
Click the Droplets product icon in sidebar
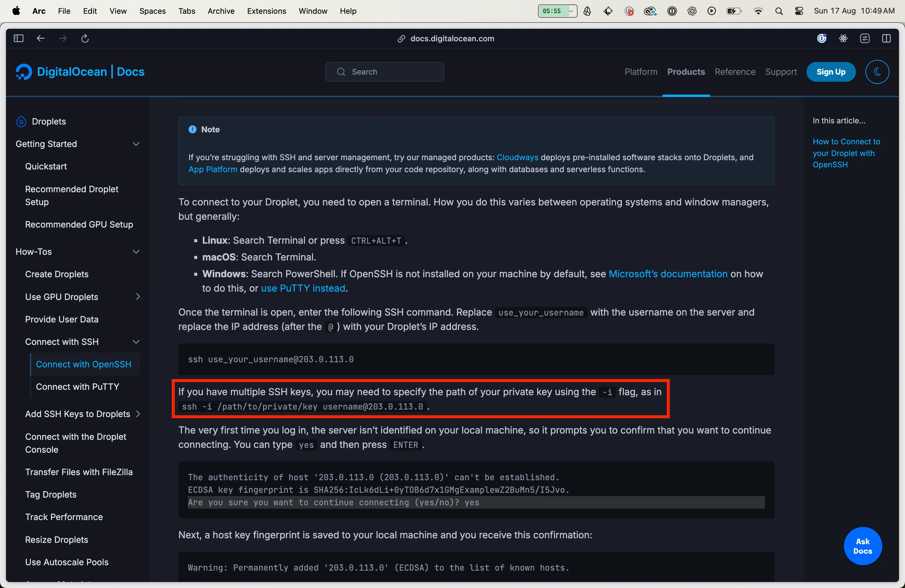click(x=21, y=121)
